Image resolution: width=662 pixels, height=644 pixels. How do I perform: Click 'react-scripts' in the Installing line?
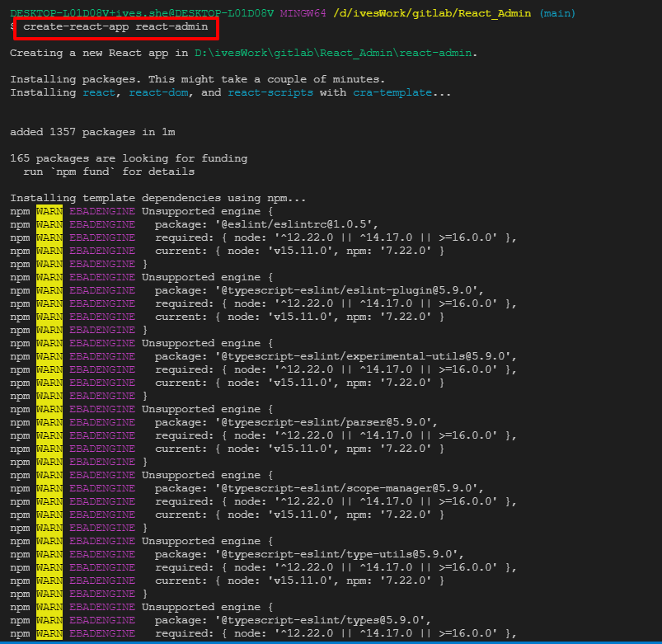coord(270,92)
